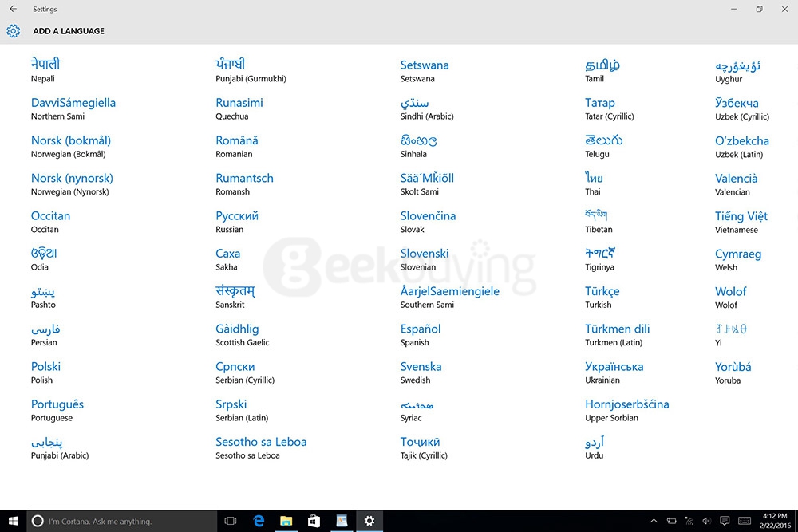This screenshot has width=798, height=532.
Task: Click the back arrow in Settings
Action: coord(13,9)
